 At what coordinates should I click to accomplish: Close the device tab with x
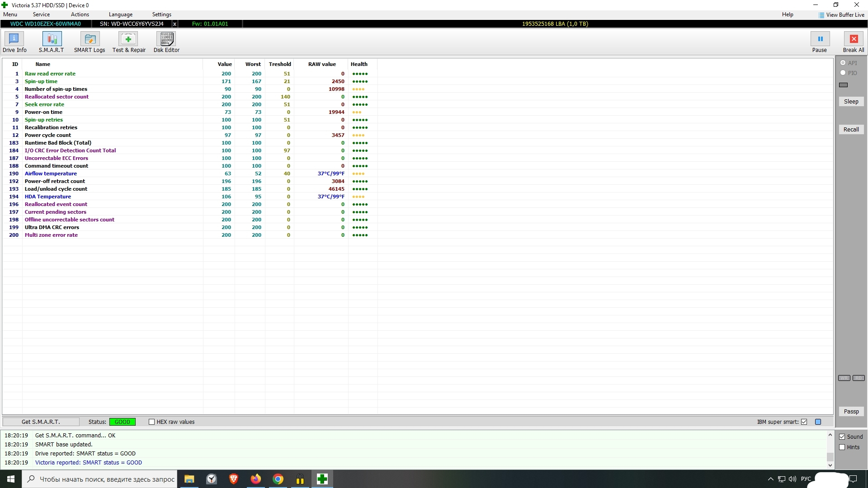click(175, 24)
